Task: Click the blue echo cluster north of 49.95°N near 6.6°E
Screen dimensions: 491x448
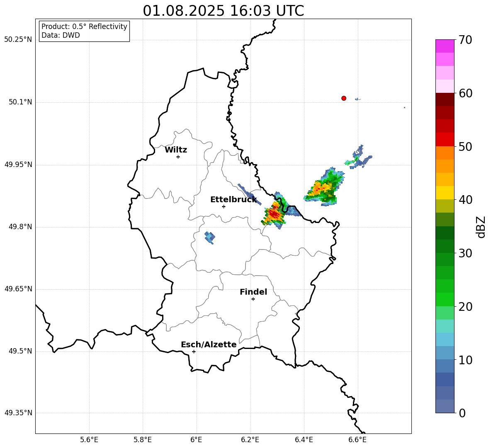Action: click(359, 157)
